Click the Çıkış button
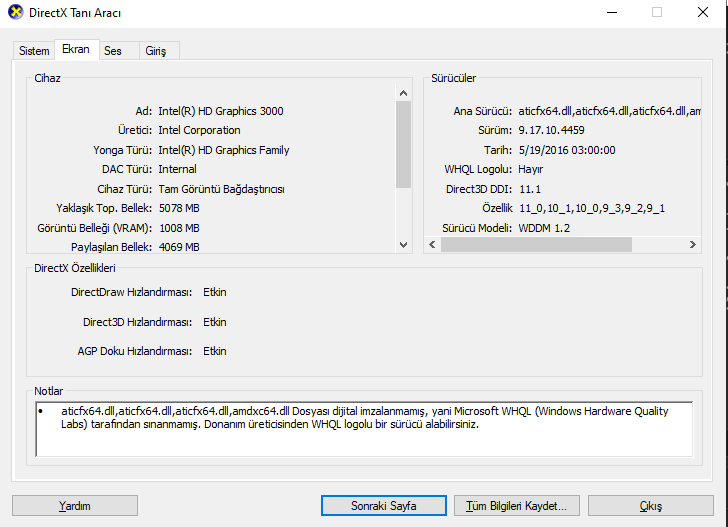The image size is (728, 527). click(x=650, y=506)
